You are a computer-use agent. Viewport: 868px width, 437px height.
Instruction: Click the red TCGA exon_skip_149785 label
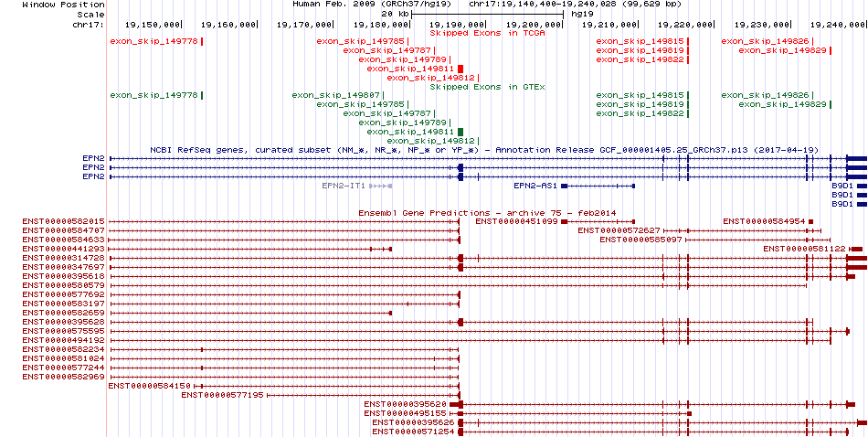[361, 41]
